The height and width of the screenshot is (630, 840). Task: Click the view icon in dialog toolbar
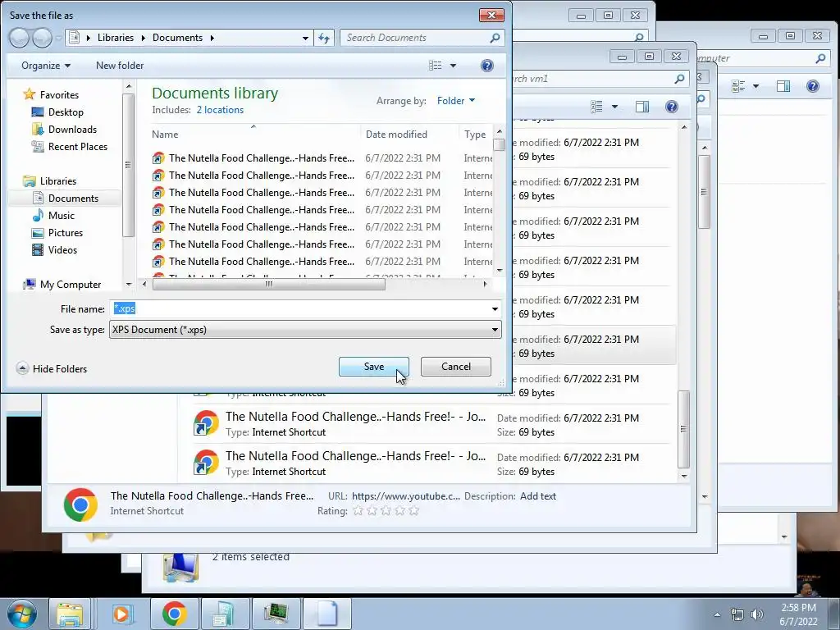(436, 66)
